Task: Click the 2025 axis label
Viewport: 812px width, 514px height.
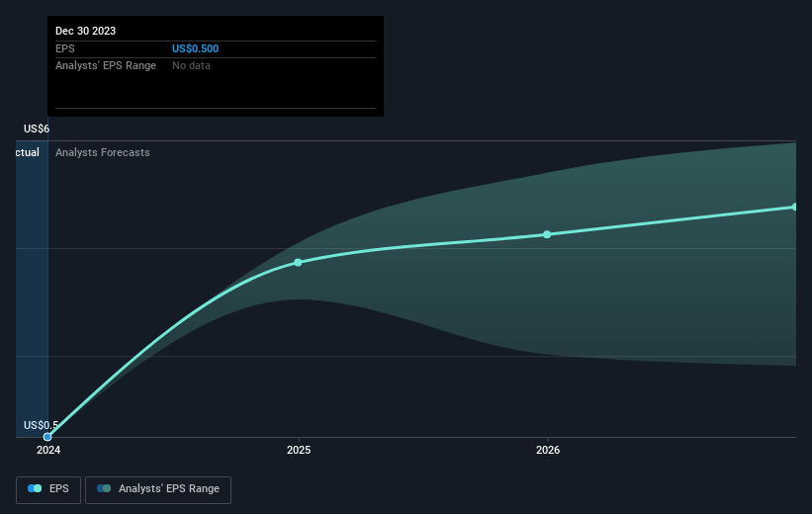Action: (299, 451)
